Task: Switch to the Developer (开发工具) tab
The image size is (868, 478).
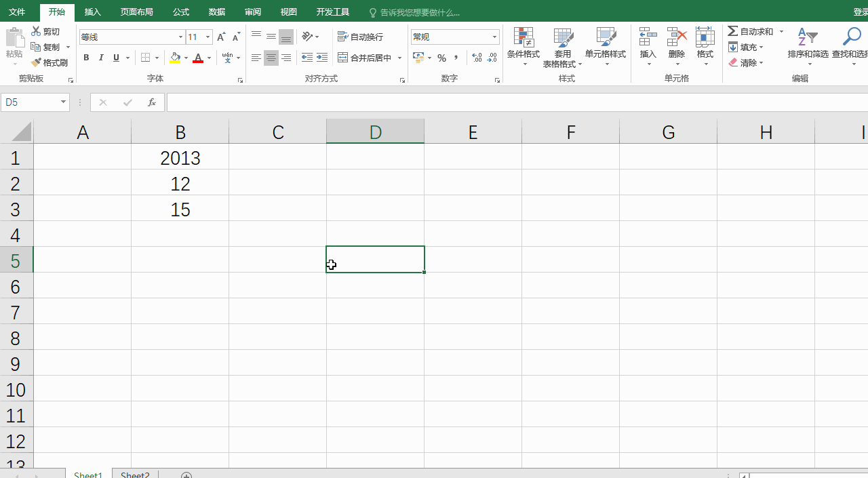Action: tap(333, 12)
